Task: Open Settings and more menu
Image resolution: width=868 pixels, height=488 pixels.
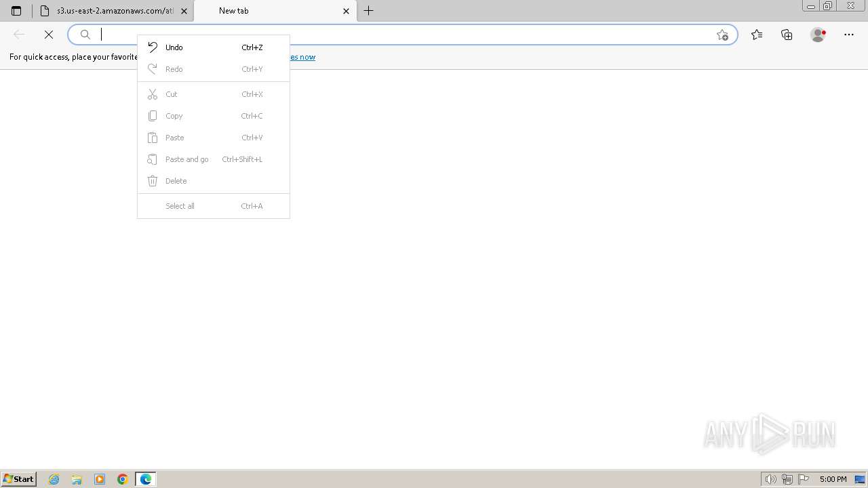Action: point(849,35)
